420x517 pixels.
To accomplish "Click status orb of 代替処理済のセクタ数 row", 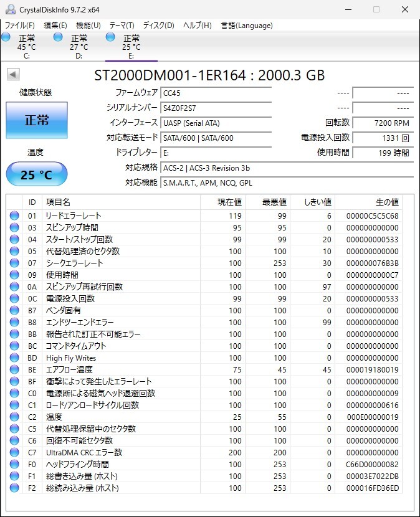I will 14,251.
